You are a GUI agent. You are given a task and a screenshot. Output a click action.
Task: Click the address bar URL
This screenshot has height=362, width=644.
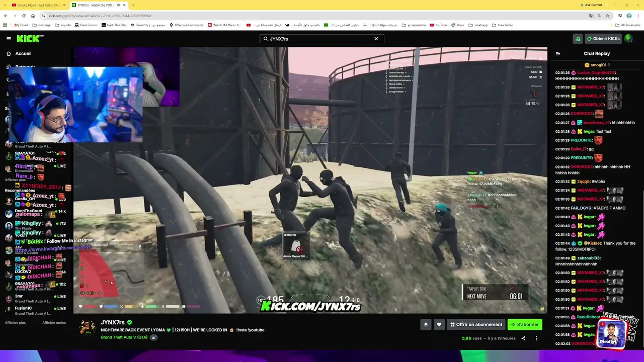pos(100,16)
